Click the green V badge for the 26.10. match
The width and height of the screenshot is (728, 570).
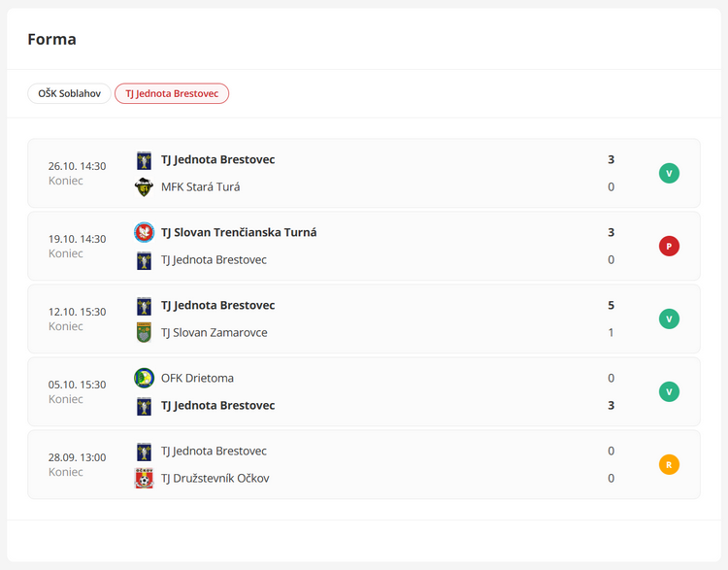click(x=669, y=174)
